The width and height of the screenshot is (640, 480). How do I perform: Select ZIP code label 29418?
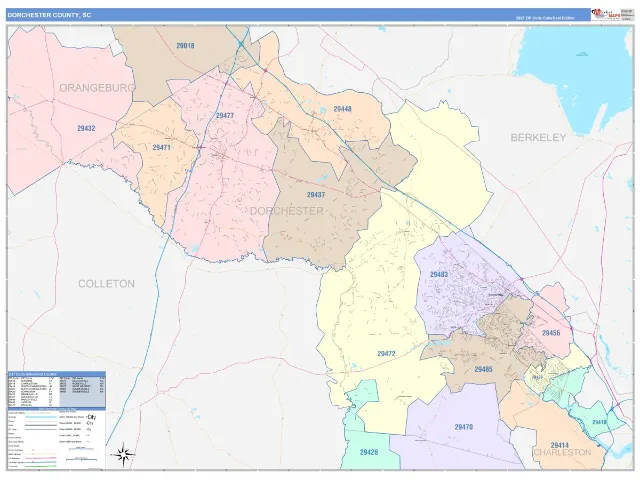point(599,422)
